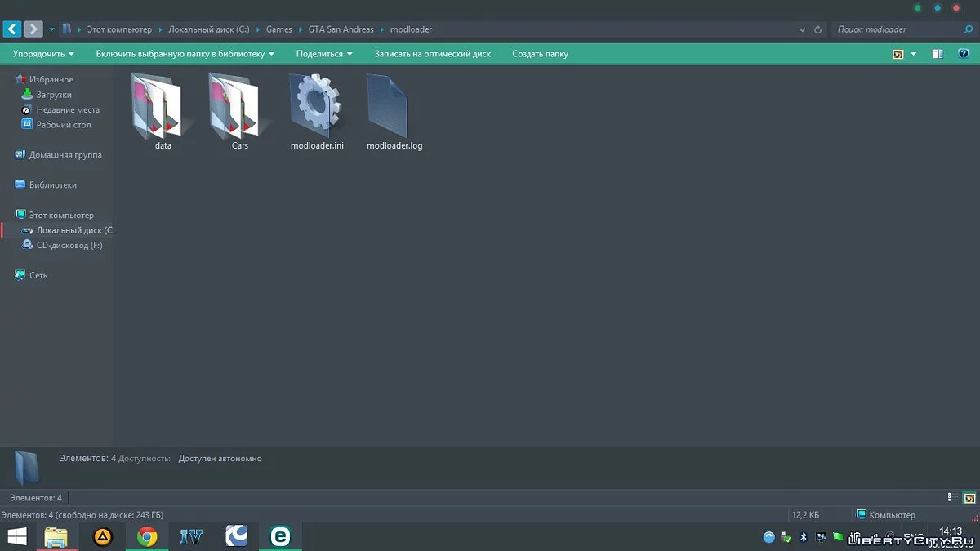
Task: Click Записать на оптический диск
Action: click(x=432, y=54)
